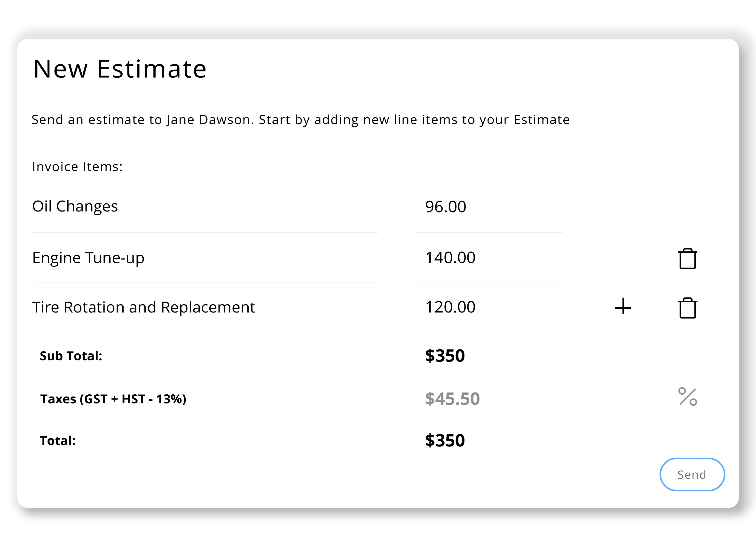Click the Invoice Items label

click(x=77, y=167)
